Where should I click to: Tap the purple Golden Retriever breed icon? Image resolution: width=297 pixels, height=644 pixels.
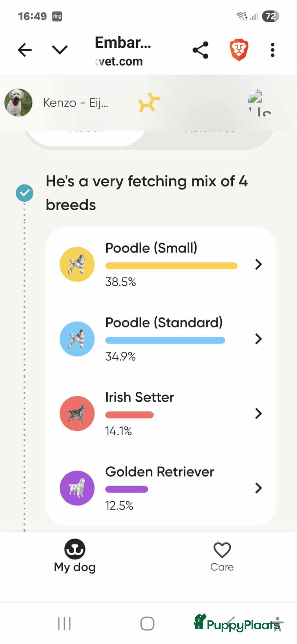point(77,488)
